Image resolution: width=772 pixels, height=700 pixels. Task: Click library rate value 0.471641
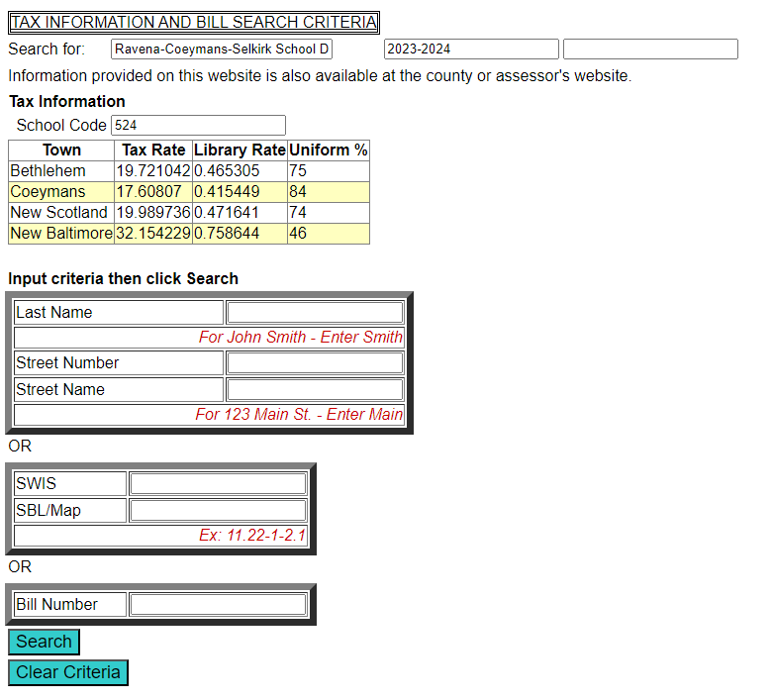pos(240,212)
